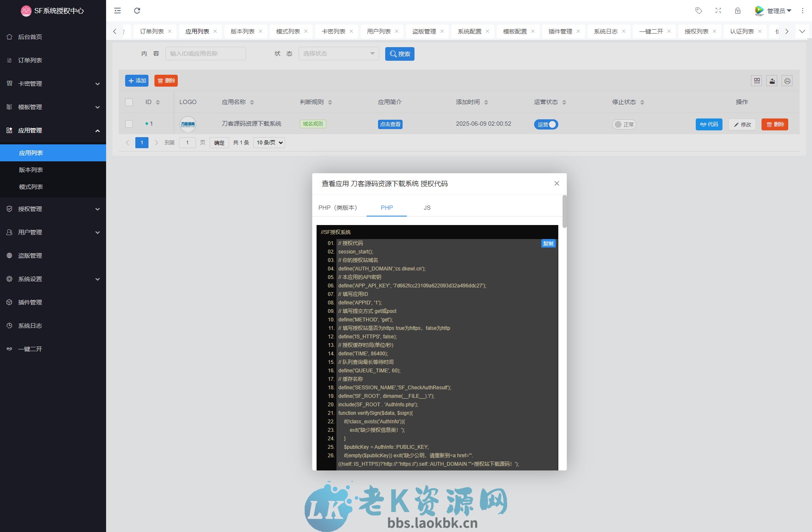Open the 10条/页 page size selector
Image resolution: width=812 pixels, height=532 pixels.
coord(269,142)
